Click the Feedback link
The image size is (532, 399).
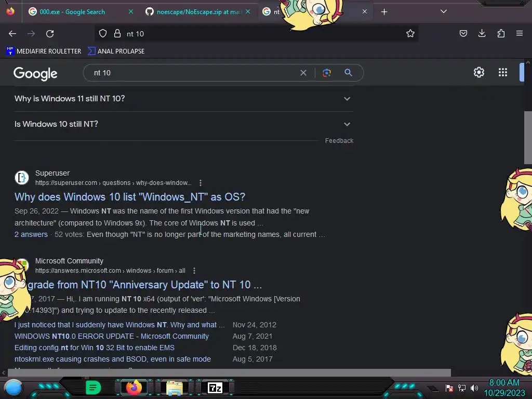pos(339,141)
